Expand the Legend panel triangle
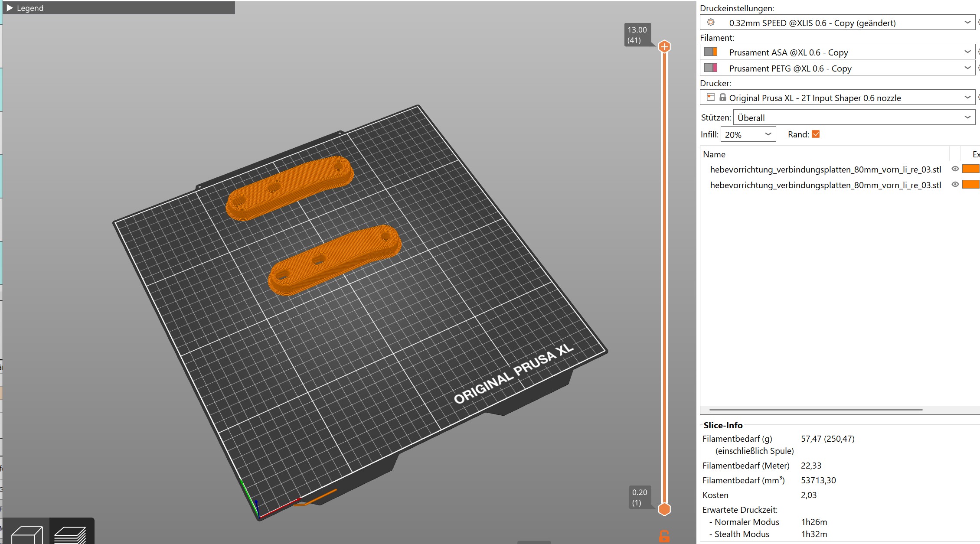This screenshot has width=980, height=544. click(10, 8)
